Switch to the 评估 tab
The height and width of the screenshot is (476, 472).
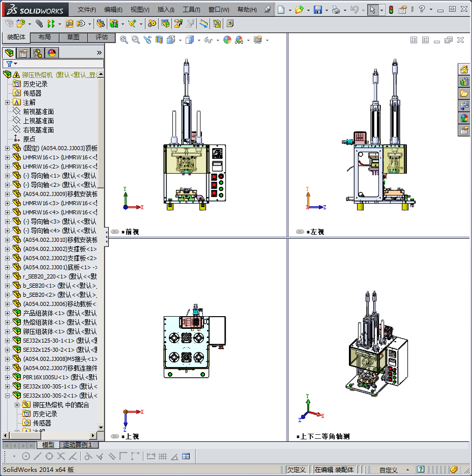[x=102, y=37]
